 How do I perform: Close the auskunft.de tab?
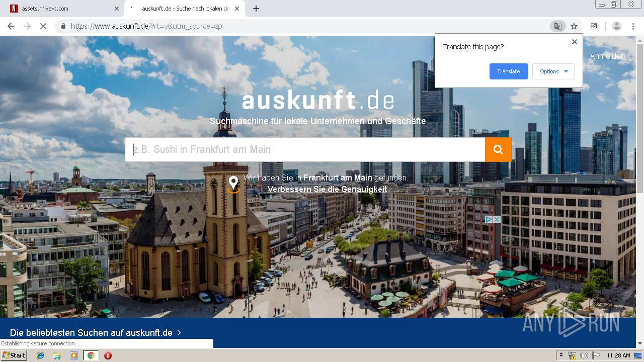click(x=237, y=9)
